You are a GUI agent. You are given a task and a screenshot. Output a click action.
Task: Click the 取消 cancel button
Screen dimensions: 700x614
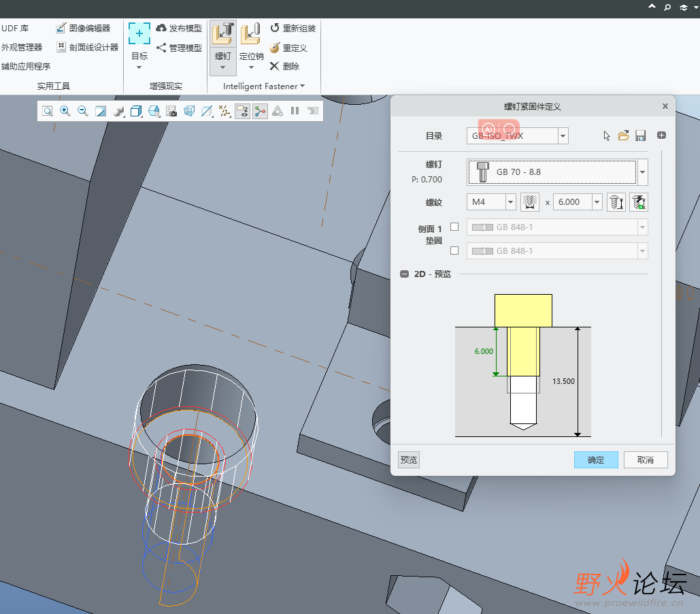646,459
